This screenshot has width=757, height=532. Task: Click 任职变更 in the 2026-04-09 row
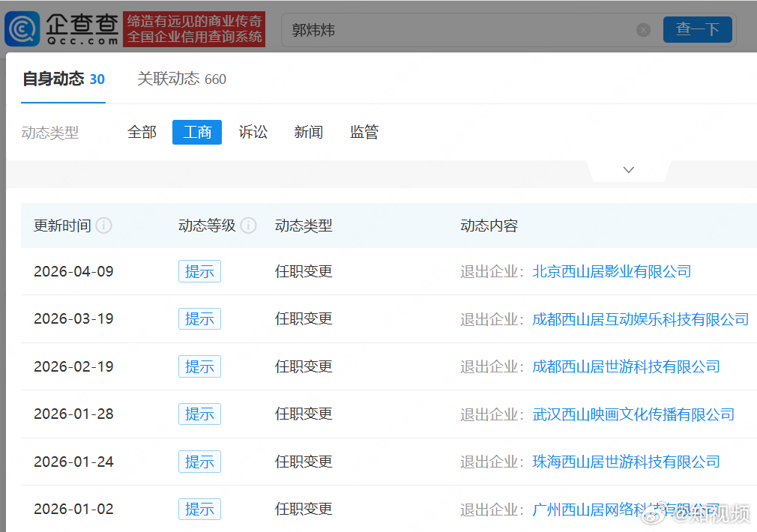click(x=304, y=271)
